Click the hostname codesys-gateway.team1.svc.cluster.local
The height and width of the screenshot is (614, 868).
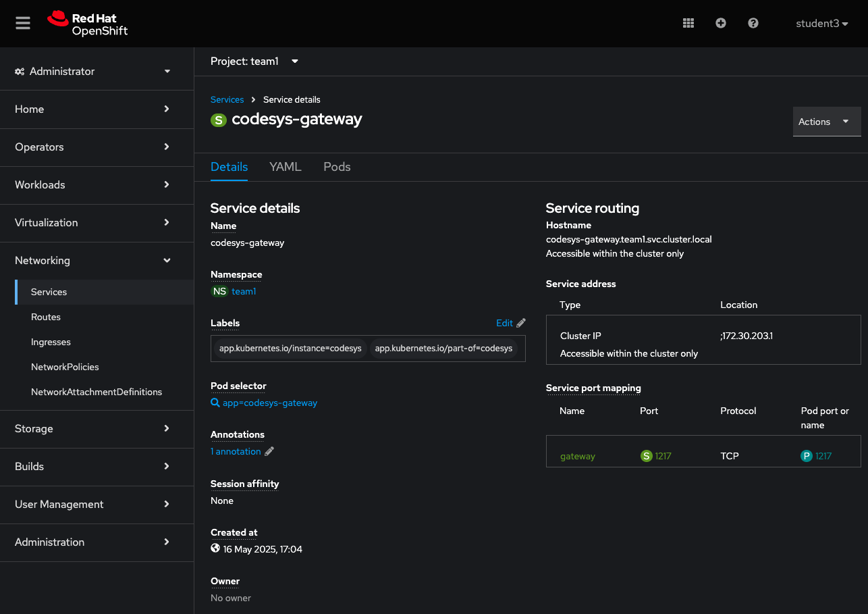click(629, 239)
